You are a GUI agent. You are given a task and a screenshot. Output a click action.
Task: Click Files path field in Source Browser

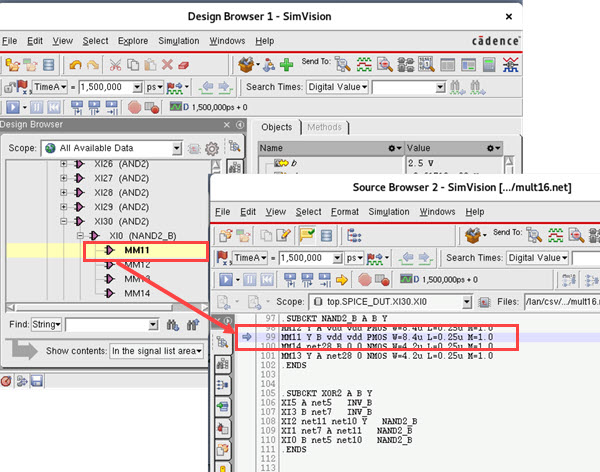(x=562, y=302)
